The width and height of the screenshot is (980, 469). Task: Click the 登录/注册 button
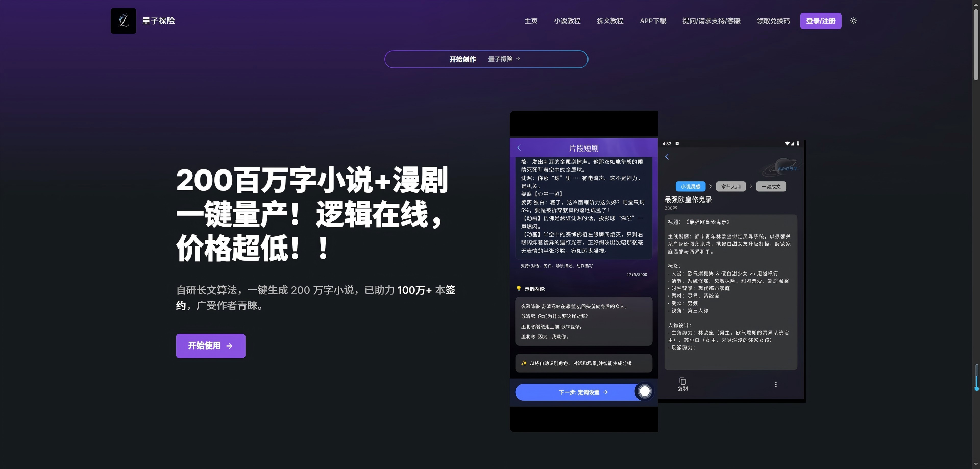[x=821, y=21]
